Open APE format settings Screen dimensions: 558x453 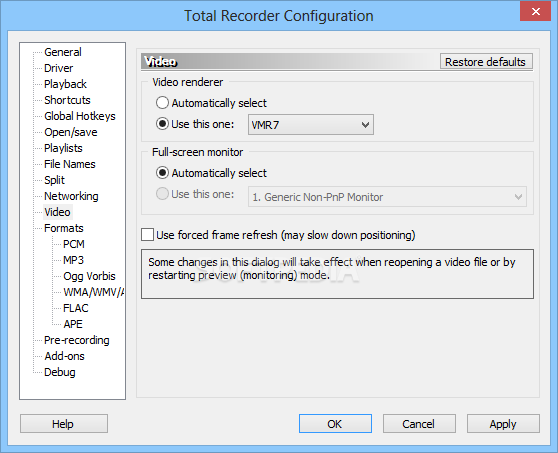click(73, 324)
